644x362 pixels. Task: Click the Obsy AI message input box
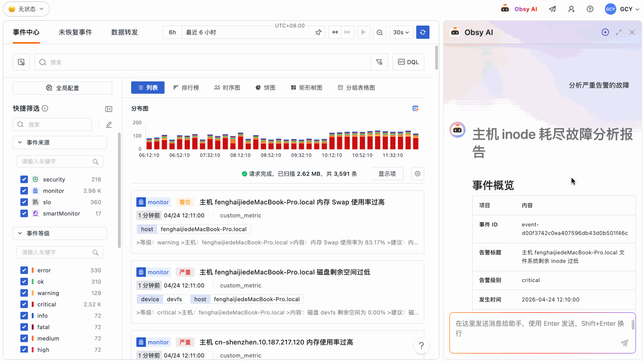(x=538, y=328)
